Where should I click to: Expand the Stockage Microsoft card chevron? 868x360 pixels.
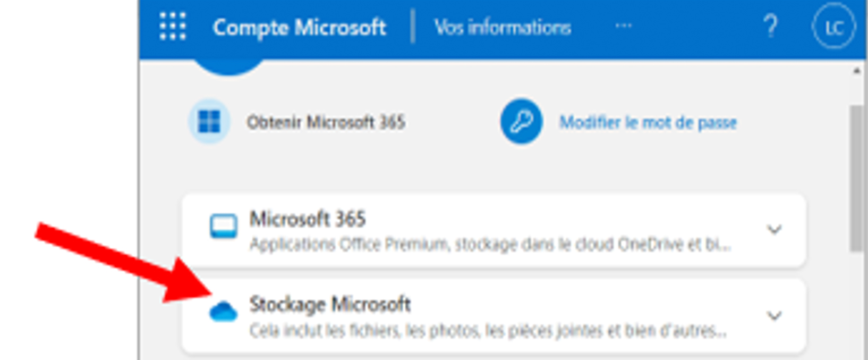point(774,316)
